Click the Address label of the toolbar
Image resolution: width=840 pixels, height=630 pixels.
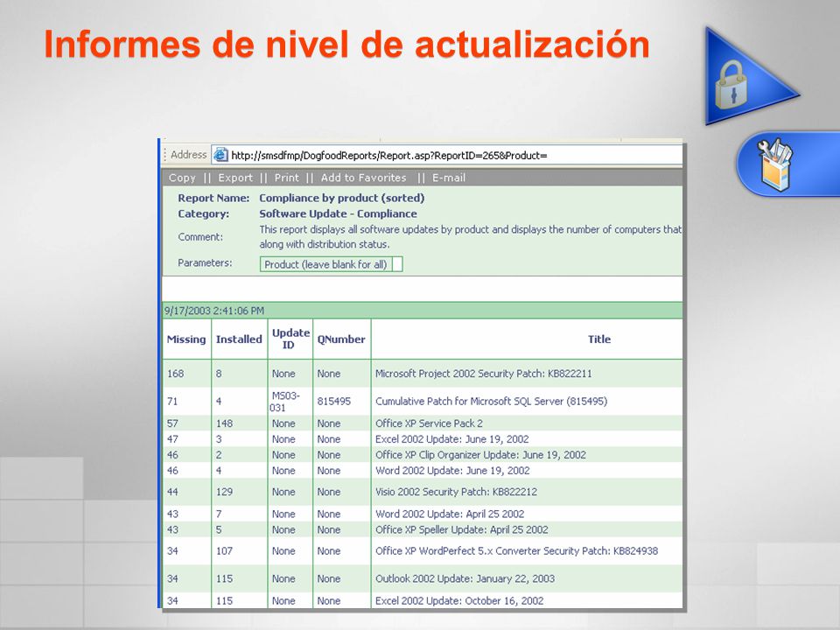tap(189, 155)
